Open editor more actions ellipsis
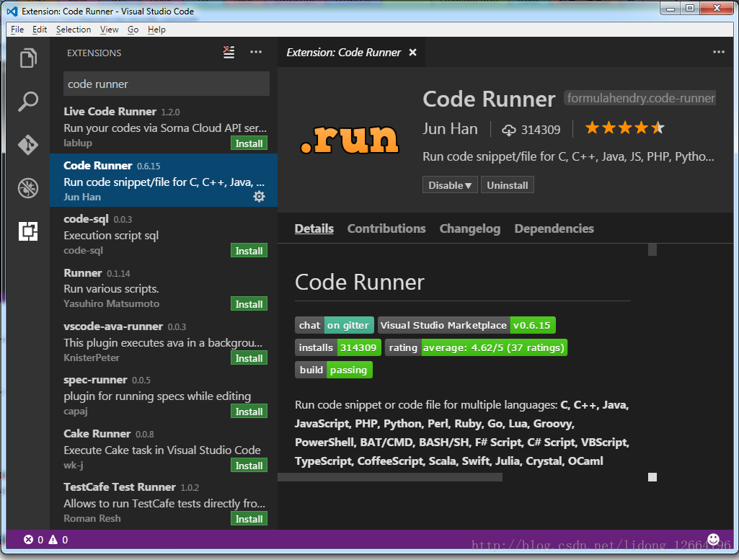Screen dimensions: 739x560 pos(718,53)
